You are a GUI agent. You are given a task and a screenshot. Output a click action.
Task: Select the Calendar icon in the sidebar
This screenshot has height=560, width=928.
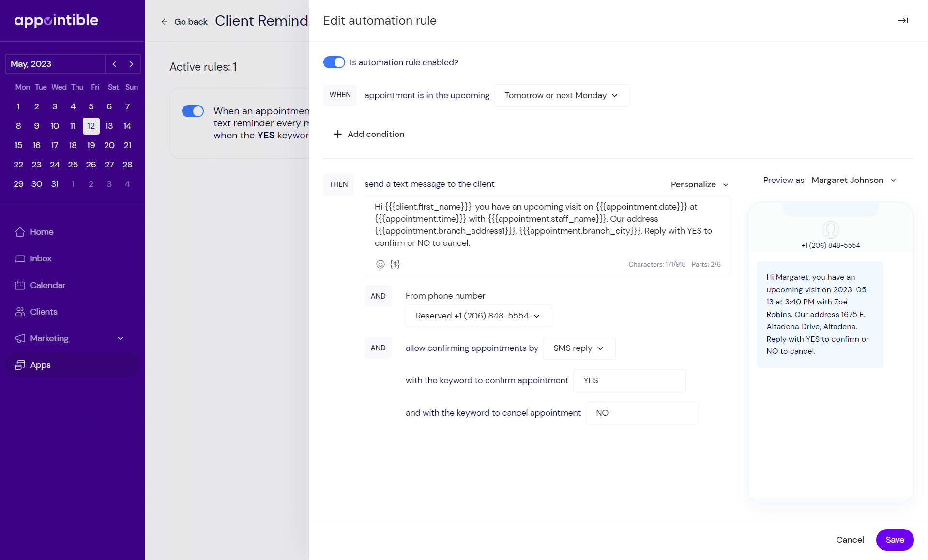[x=20, y=285]
